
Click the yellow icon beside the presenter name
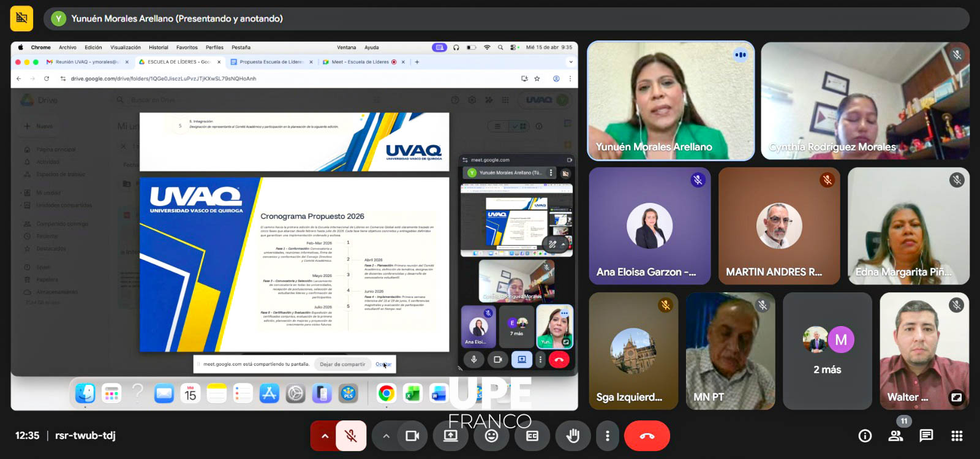coord(21,18)
